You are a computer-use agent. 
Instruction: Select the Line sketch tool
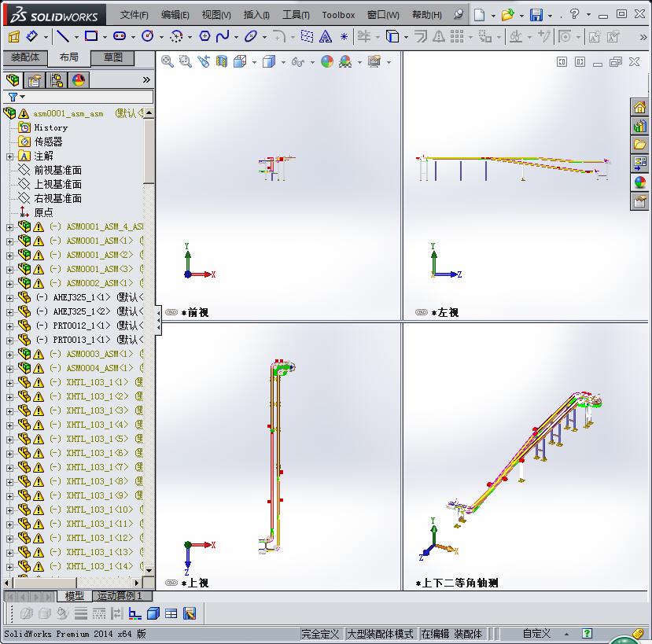pyautogui.click(x=63, y=37)
